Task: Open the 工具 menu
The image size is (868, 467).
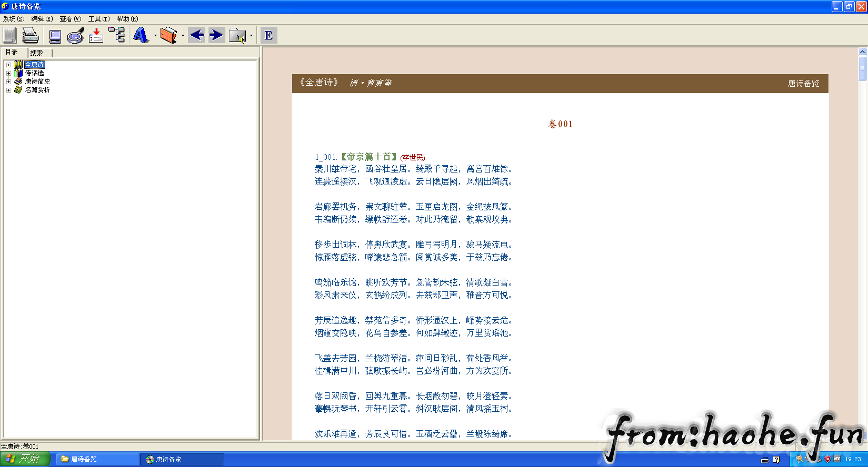Action: (x=99, y=19)
